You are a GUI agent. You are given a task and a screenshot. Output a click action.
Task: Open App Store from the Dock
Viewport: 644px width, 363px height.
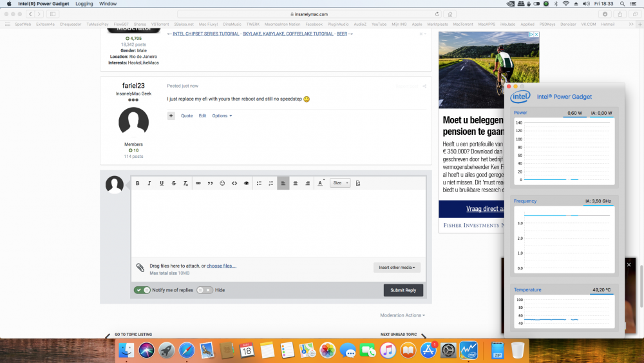(428, 351)
